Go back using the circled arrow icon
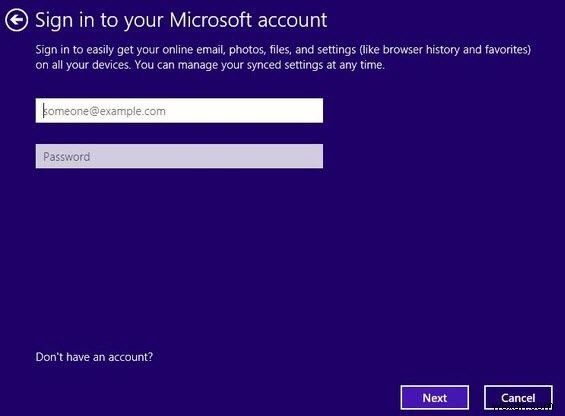 [x=17, y=20]
